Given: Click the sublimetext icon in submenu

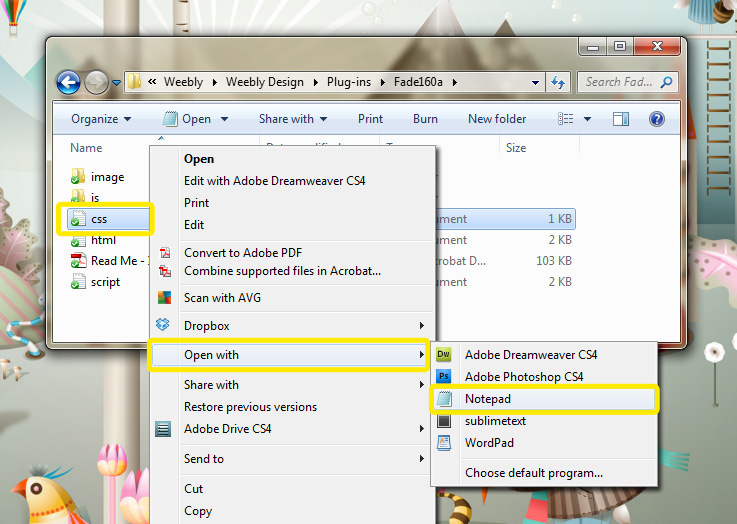Looking at the screenshot, I should pos(445,421).
